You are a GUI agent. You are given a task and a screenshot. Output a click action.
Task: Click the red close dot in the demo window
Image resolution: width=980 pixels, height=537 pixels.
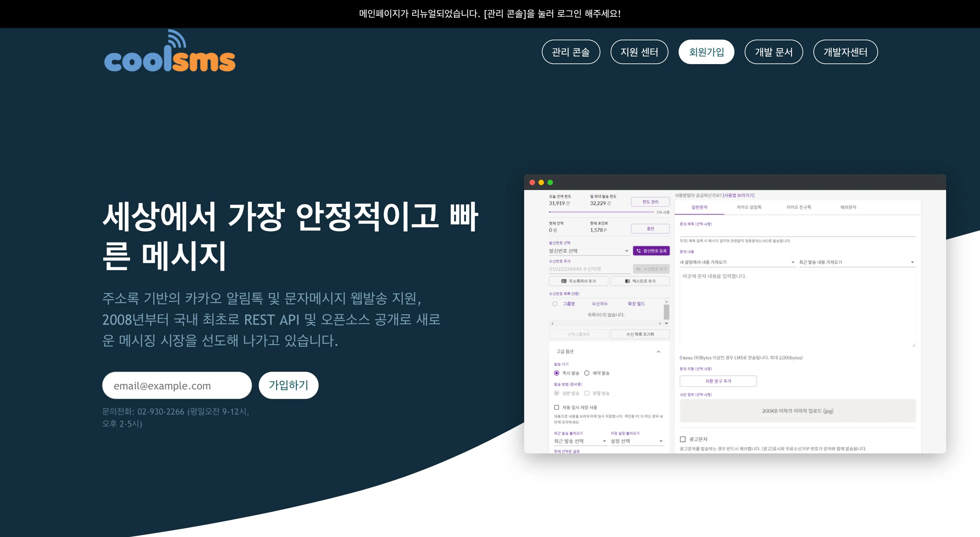pyautogui.click(x=532, y=182)
